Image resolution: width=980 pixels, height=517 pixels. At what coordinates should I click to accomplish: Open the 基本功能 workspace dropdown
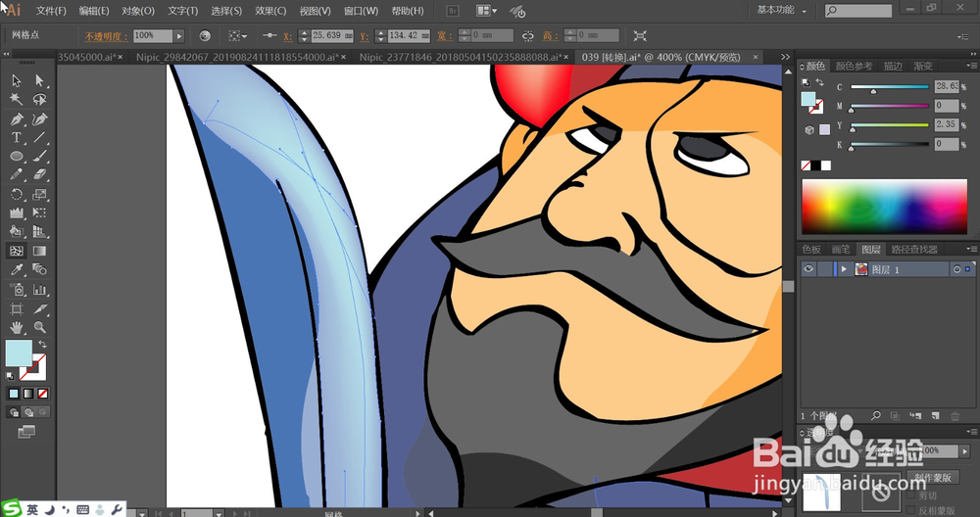click(781, 10)
